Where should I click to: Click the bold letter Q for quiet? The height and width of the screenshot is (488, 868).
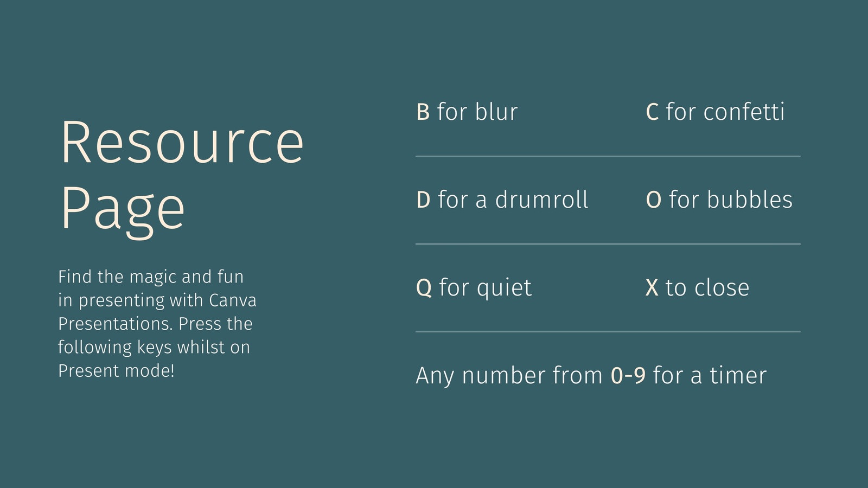(x=424, y=288)
